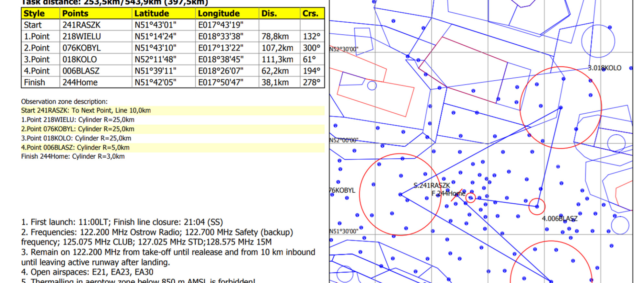Select the Longitude column header
This screenshot has width=644, height=283.
pyautogui.click(x=219, y=14)
